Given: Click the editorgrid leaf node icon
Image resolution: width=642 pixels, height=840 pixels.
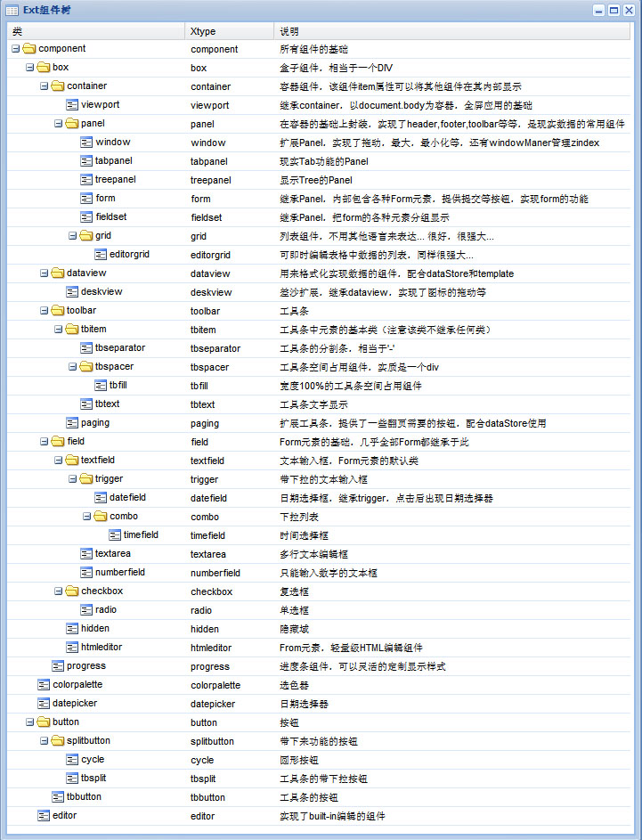Looking at the screenshot, I should pos(101,255).
